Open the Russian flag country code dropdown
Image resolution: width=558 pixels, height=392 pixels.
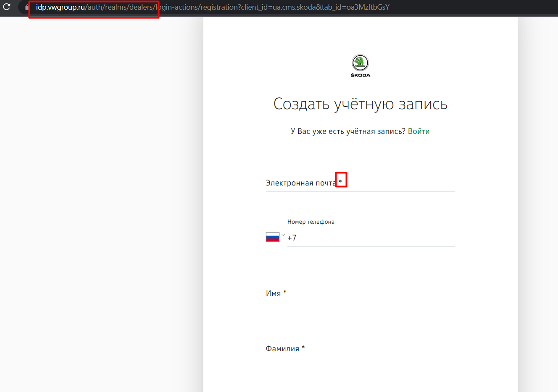[275, 237]
